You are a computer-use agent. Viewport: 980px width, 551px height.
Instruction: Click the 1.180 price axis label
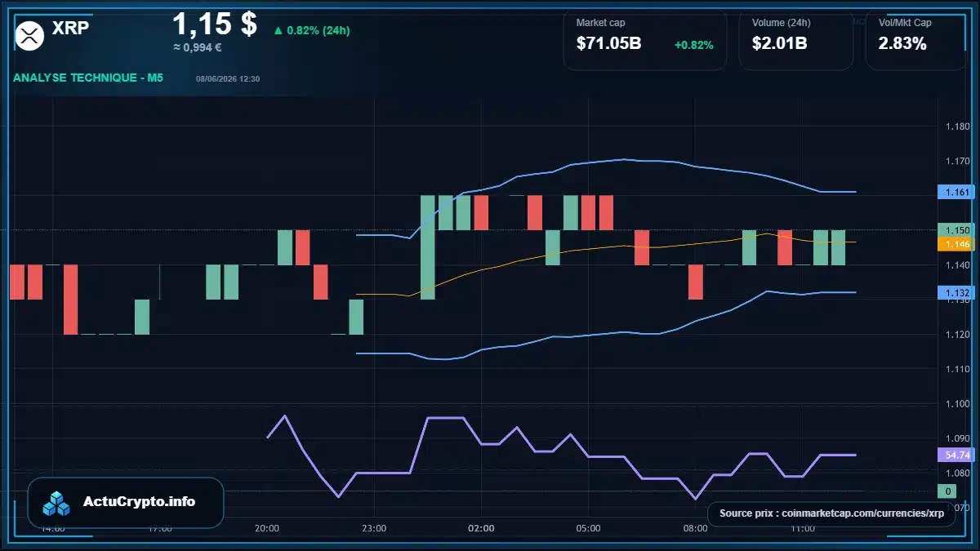956,127
